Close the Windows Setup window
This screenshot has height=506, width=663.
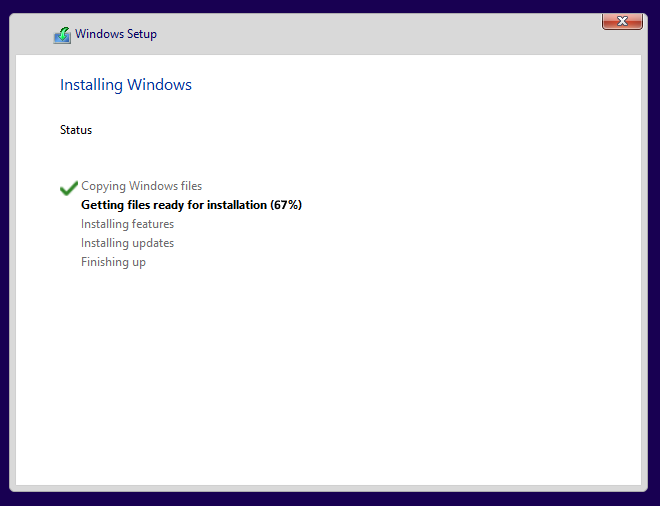[x=622, y=21]
